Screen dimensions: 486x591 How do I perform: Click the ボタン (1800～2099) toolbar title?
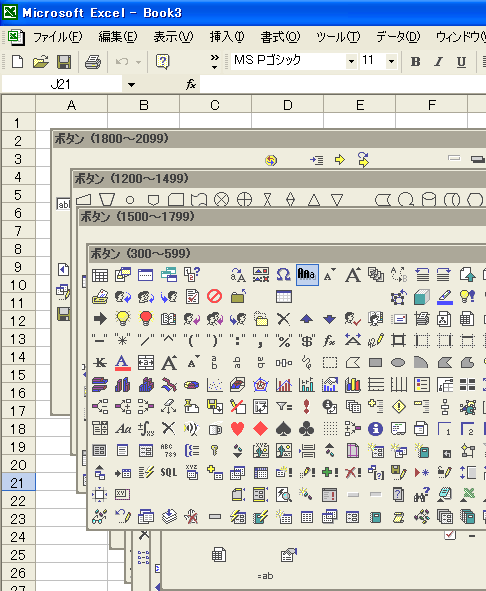click(111, 138)
